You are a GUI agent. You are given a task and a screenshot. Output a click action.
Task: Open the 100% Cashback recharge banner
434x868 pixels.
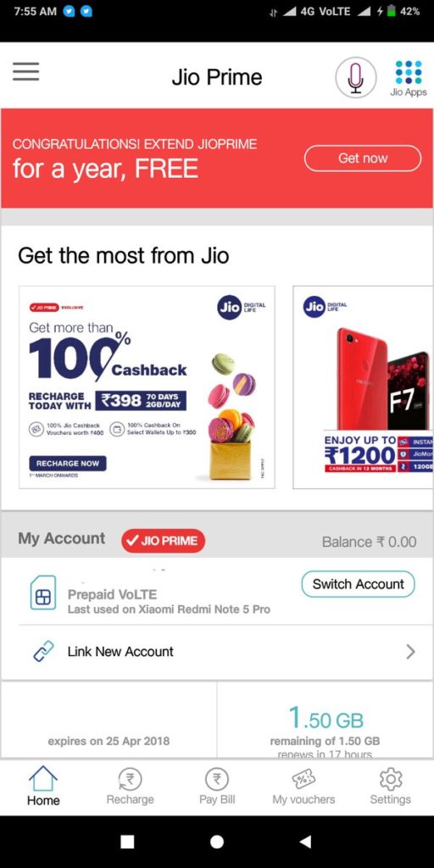coord(147,387)
